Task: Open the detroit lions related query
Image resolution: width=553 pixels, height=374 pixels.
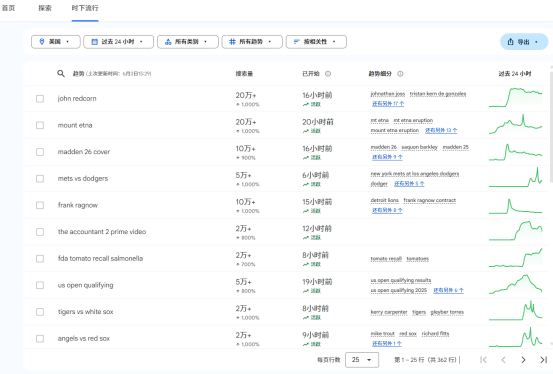Action: click(x=384, y=200)
